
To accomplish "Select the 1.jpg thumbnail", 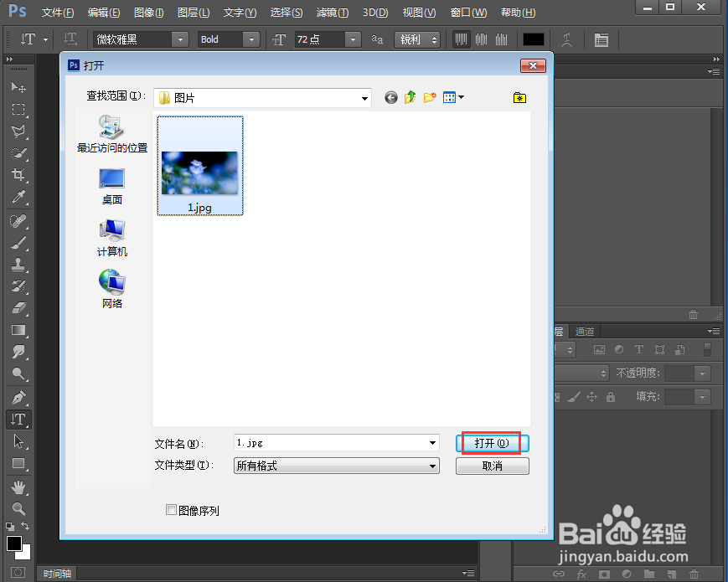I will pos(199,166).
